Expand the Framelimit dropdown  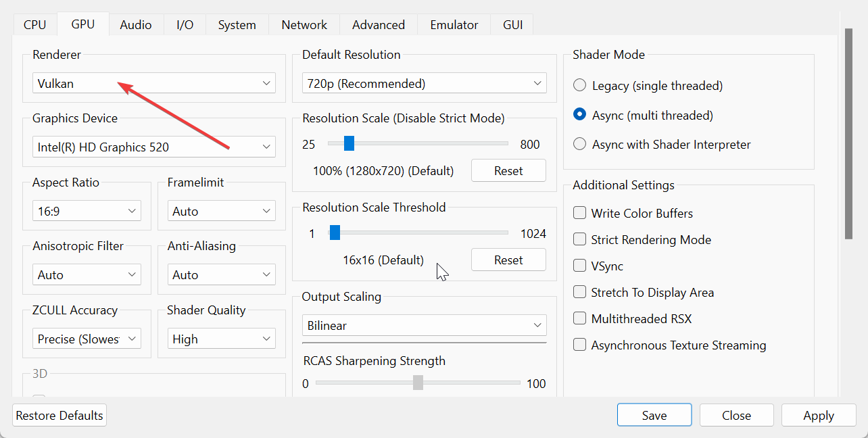pyautogui.click(x=221, y=211)
